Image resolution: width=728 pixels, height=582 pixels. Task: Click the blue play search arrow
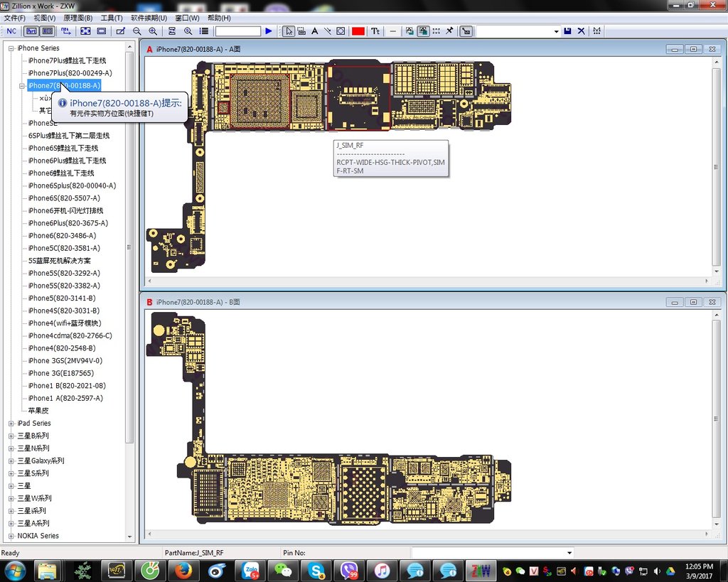(269, 31)
